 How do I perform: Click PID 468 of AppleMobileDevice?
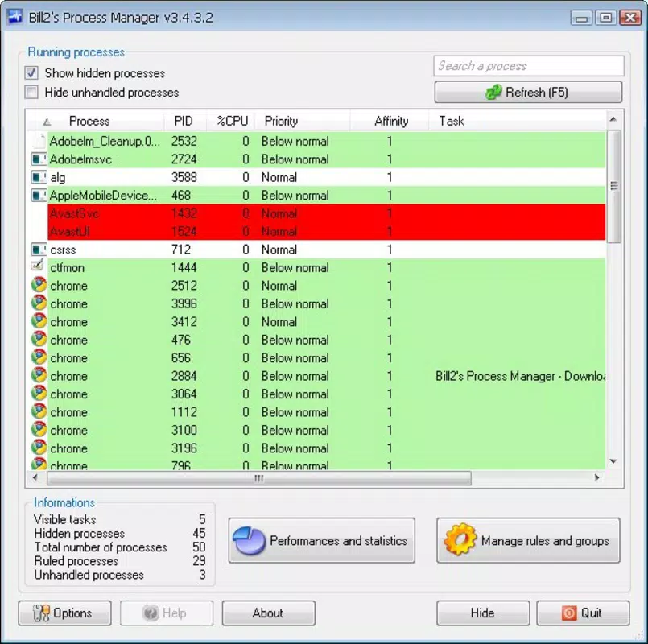click(181, 195)
